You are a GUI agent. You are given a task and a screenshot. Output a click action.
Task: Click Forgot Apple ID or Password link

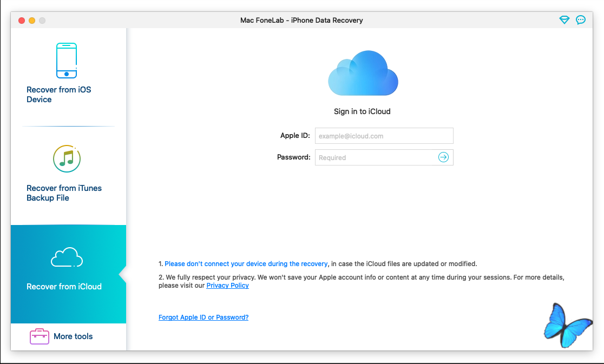coord(203,317)
